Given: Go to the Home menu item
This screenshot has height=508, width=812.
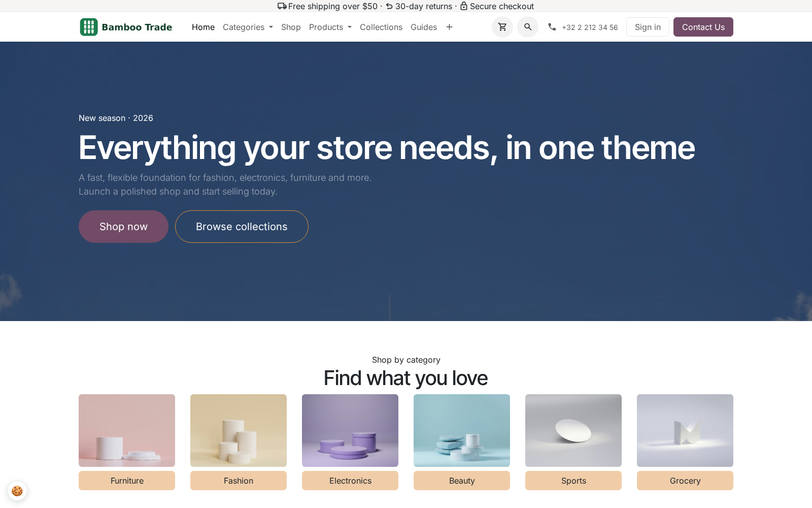Looking at the screenshot, I should (203, 27).
